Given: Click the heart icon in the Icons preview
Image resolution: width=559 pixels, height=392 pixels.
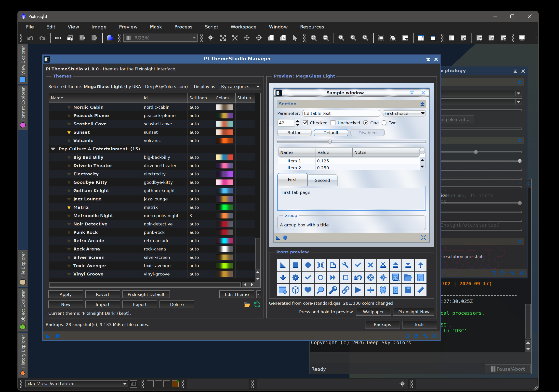Looking at the screenshot, I should click(x=308, y=290).
